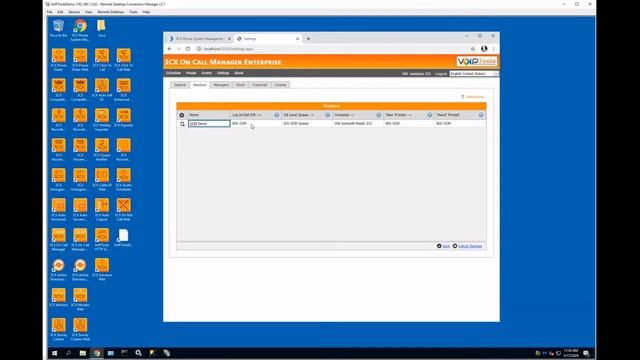Click the Logout link in the header

pos(441,74)
